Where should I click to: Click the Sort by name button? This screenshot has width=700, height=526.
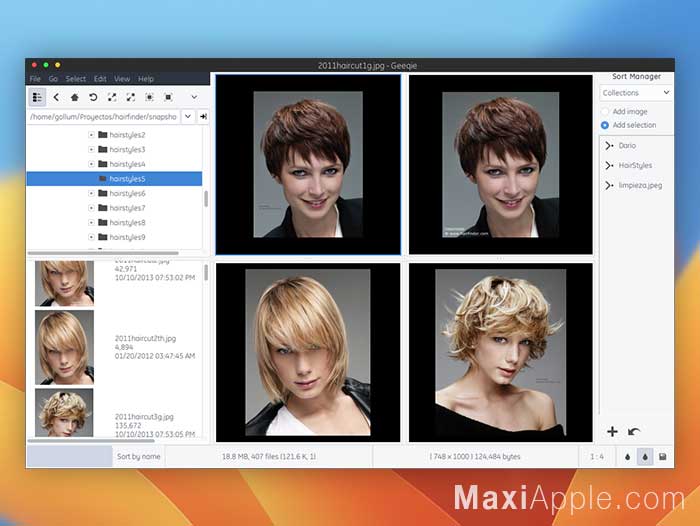point(138,456)
